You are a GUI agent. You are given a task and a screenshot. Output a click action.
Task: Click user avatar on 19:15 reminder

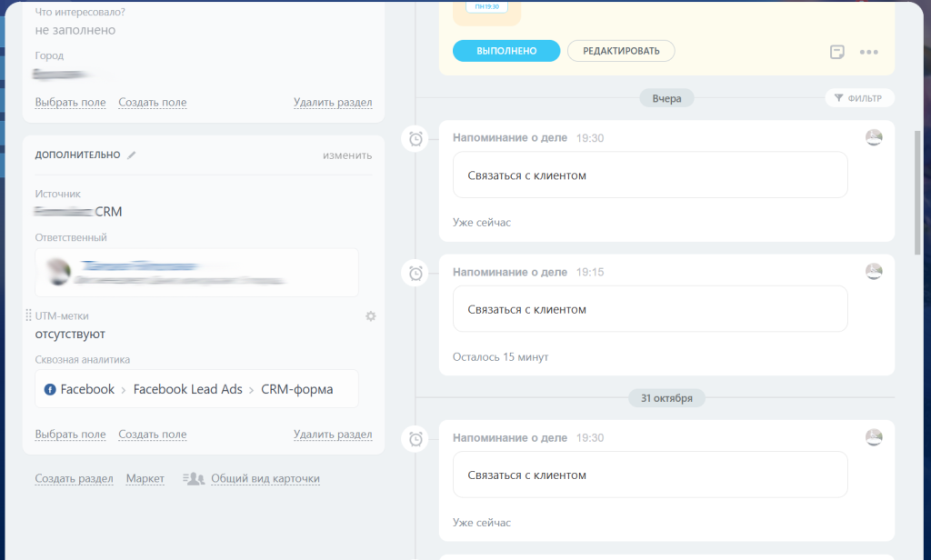(874, 271)
